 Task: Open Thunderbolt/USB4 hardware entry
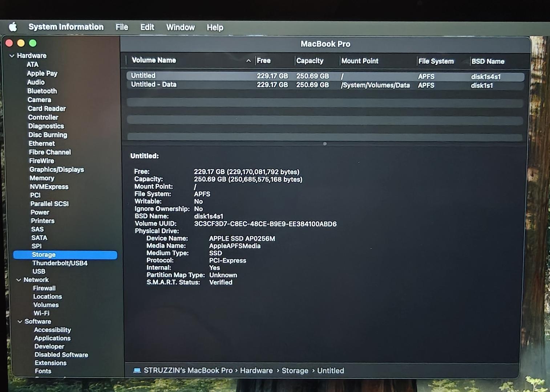(60, 263)
